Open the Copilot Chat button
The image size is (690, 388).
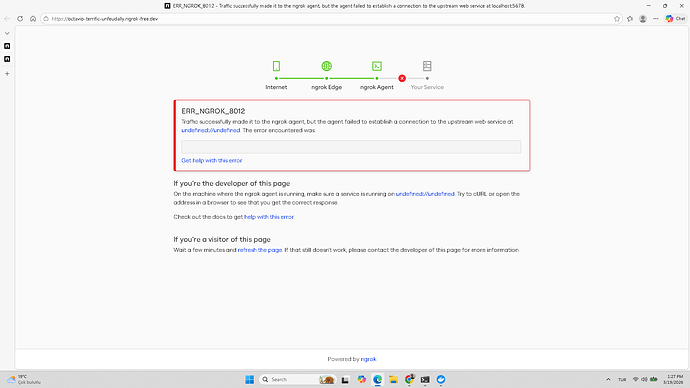pos(675,18)
